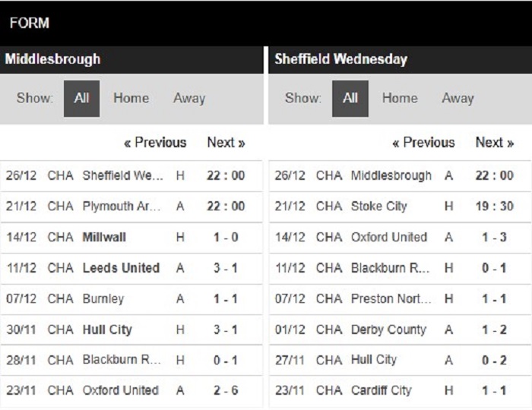The image size is (532, 410).
Task: Open Preston North End 1 - 1 match
Action: (400, 299)
